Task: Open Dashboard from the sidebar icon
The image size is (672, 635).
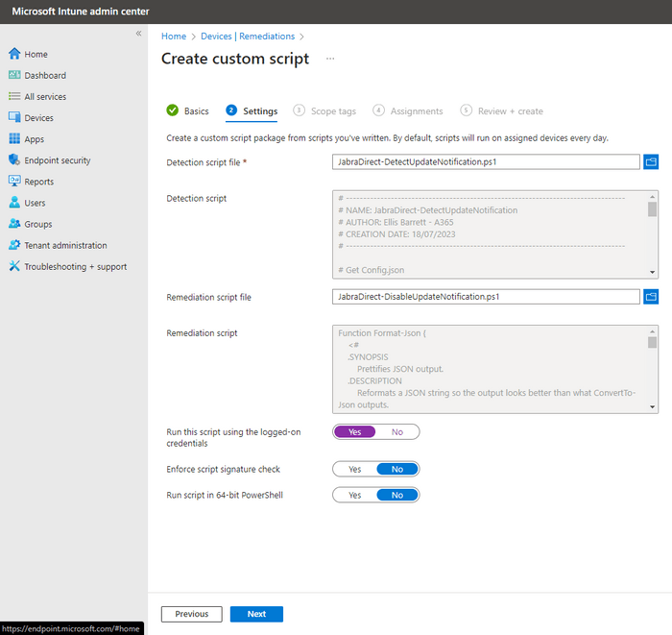Action: (x=14, y=76)
